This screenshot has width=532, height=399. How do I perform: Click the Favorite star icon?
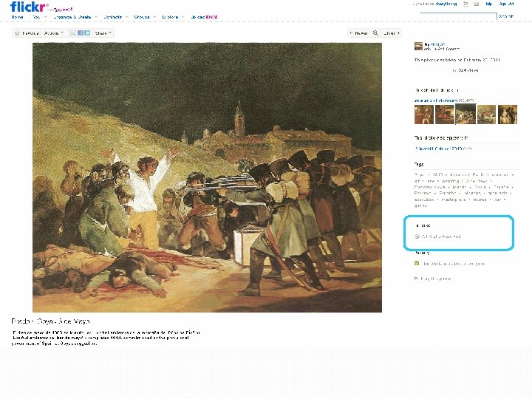(x=18, y=33)
